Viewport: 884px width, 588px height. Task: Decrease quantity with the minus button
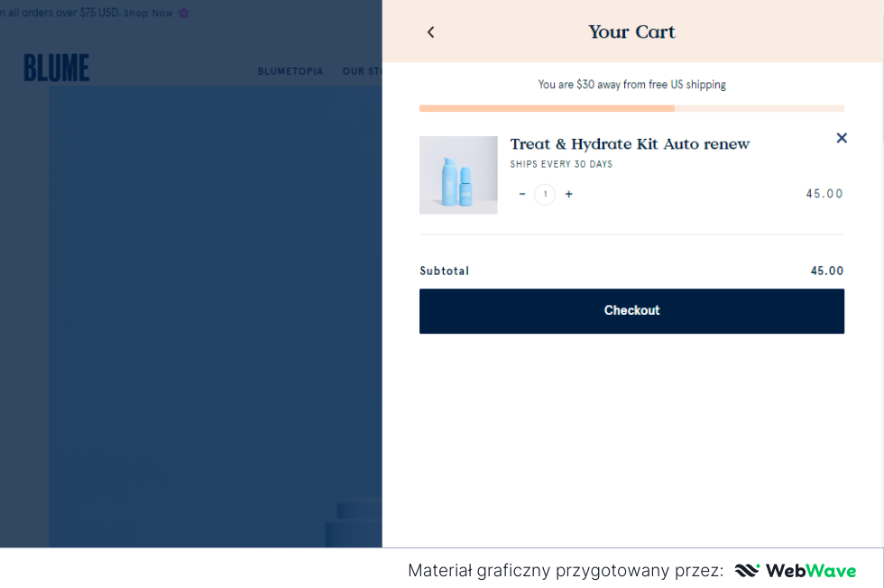[x=521, y=194]
